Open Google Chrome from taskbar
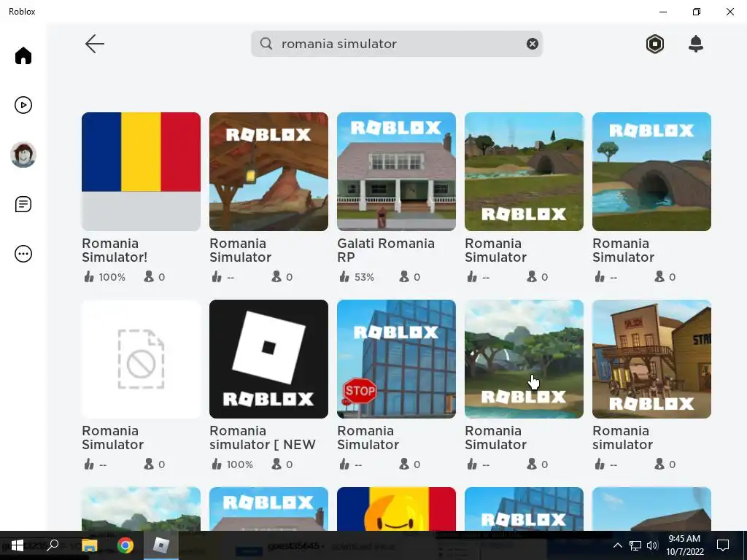 pos(125,545)
